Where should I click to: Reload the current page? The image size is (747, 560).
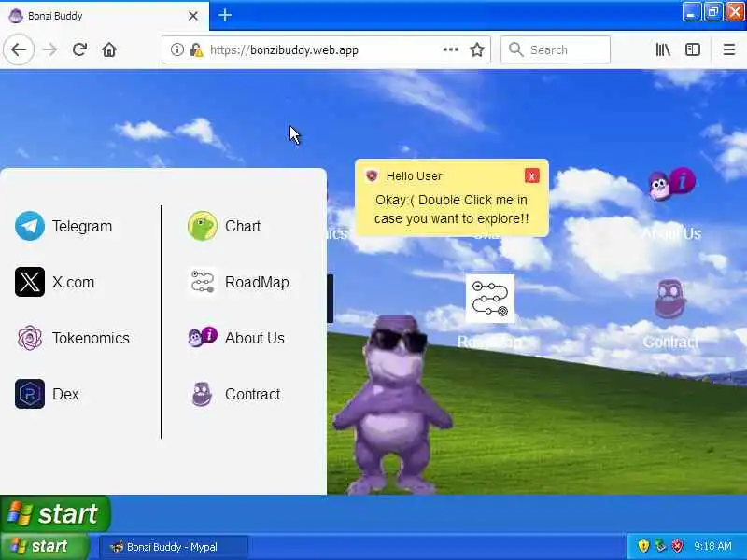pos(79,49)
